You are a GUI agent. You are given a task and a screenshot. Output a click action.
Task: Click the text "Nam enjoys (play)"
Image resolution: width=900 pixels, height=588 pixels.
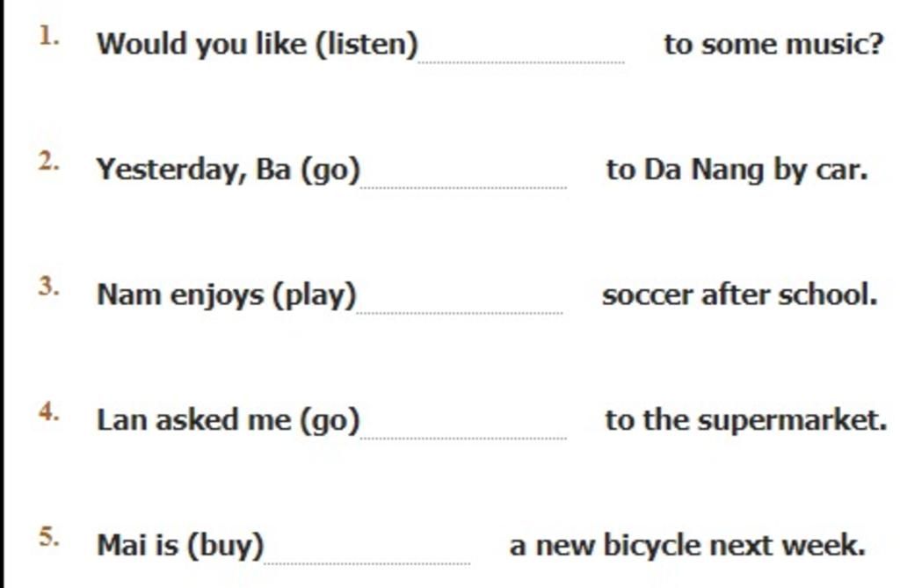227,294
